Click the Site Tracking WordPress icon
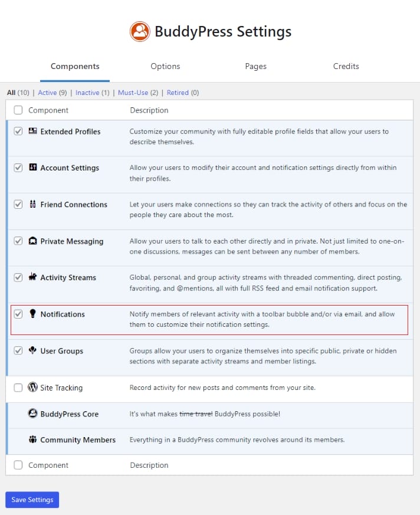Screen dimensions: 420x515 tap(33, 388)
